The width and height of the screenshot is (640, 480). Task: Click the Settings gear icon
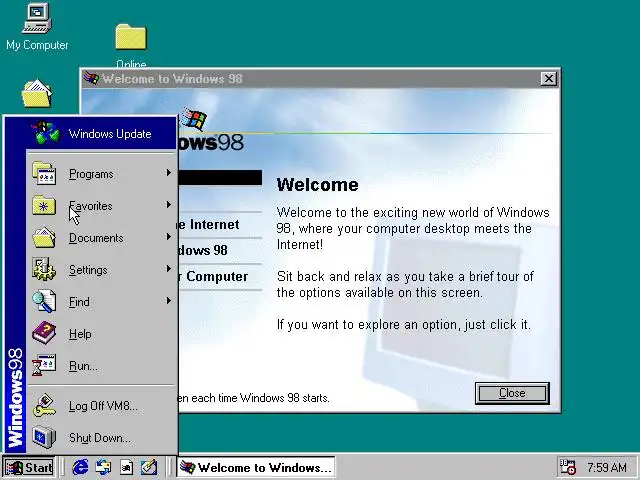click(x=44, y=269)
